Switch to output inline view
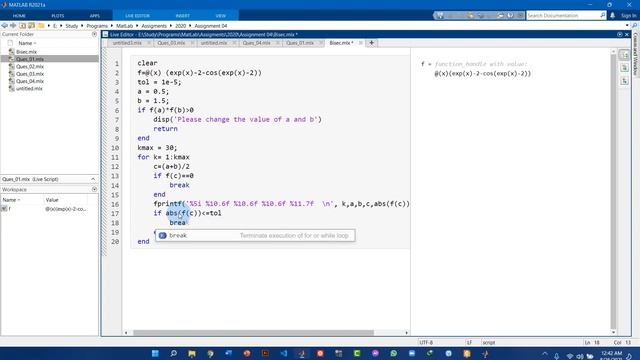640x360 pixels. click(624, 68)
